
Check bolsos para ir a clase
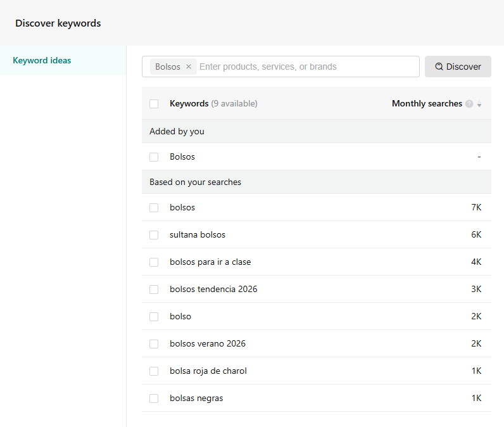(x=154, y=262)
